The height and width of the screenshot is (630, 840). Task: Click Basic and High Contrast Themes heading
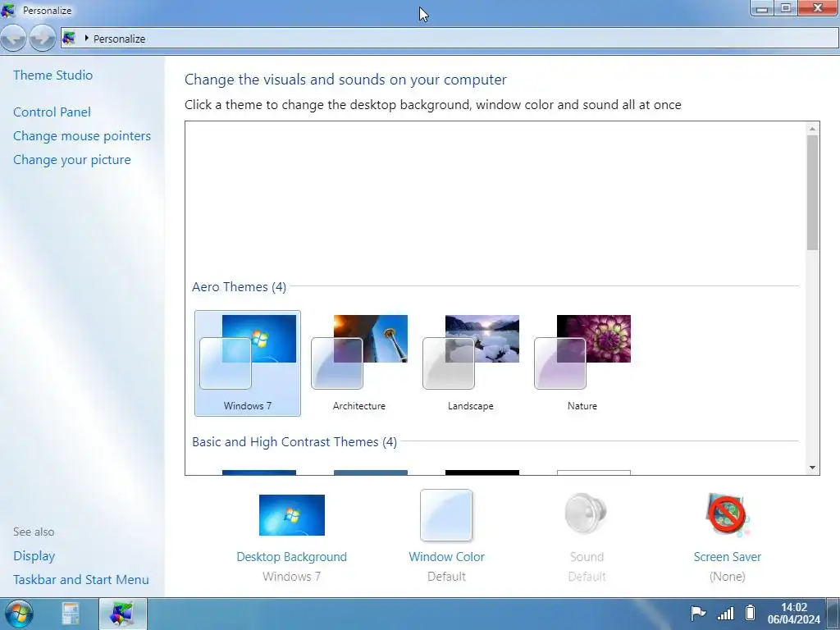(294, 442)
